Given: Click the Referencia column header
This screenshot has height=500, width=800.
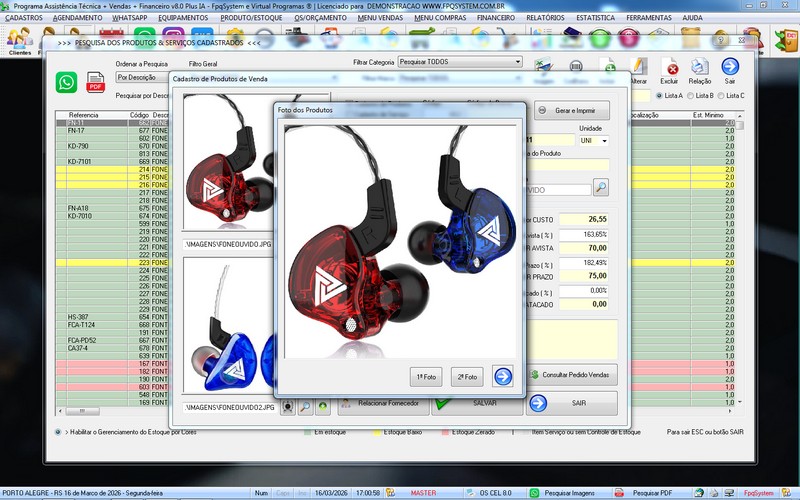Looking at the screenshot, I should coord(83,115).
